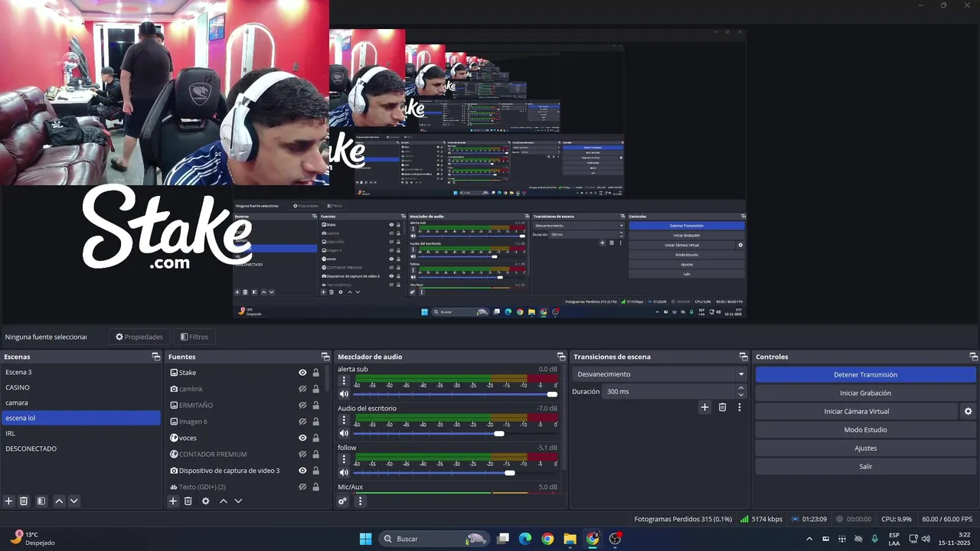This screenshot has height=551, width=980.
Task: Open options dots for follow channel
Action: 344,460
